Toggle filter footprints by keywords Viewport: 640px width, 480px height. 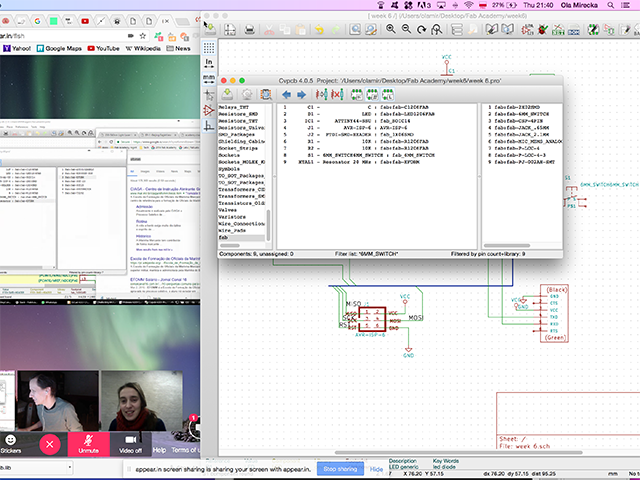357,95
